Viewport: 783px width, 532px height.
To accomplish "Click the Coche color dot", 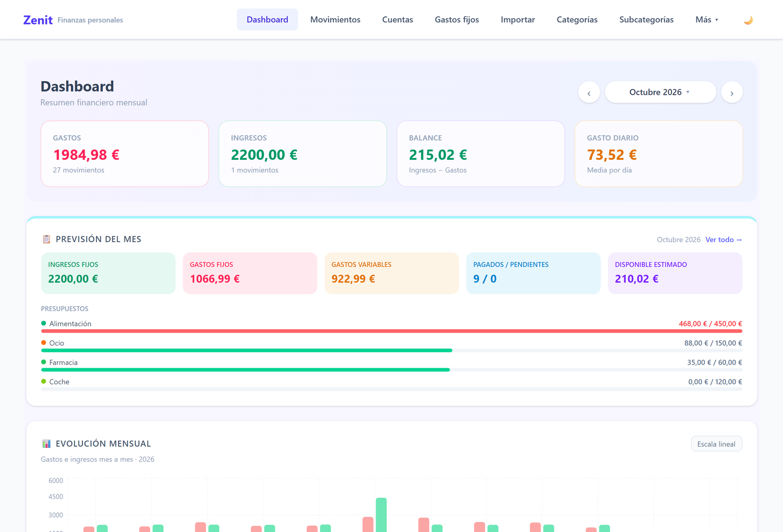I will point(44,381).
